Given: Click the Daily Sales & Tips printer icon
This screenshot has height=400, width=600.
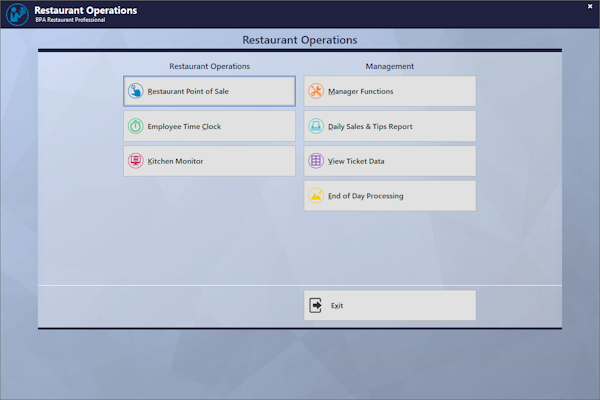Looking at the screenshot, I should [316, 126].
